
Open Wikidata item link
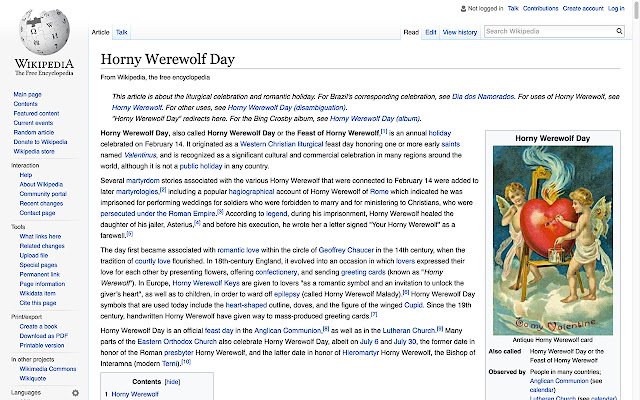coord(38,293)
